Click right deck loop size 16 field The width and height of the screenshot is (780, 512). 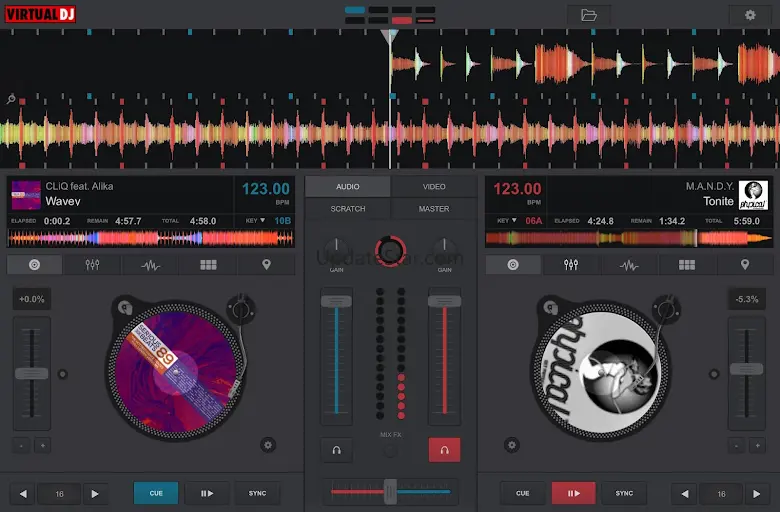click(x=721, y=494)
